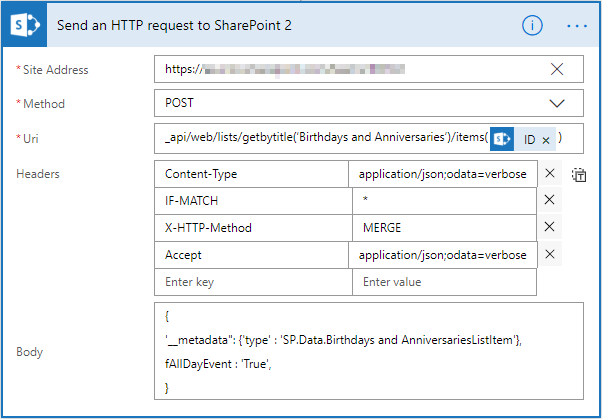Click inside the Body text area
The image size is (602, 419).
point(369,351)
